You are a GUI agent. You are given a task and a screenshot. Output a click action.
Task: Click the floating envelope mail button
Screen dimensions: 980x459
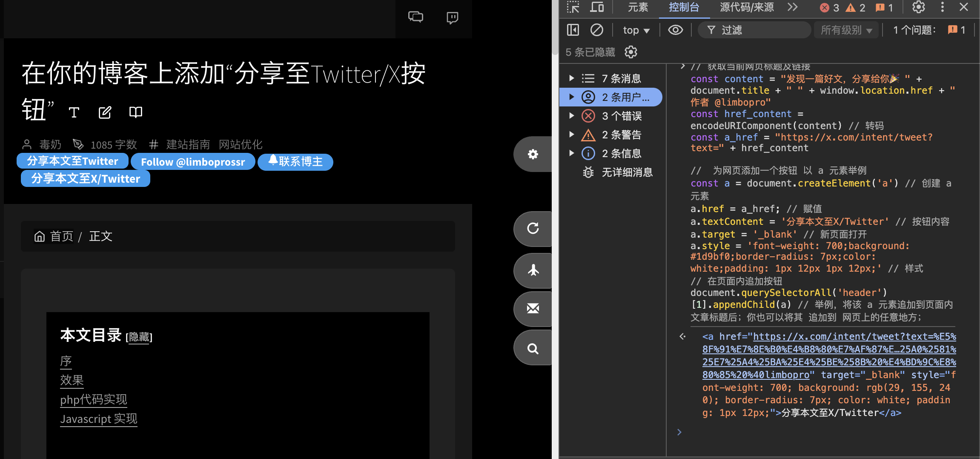533,309
